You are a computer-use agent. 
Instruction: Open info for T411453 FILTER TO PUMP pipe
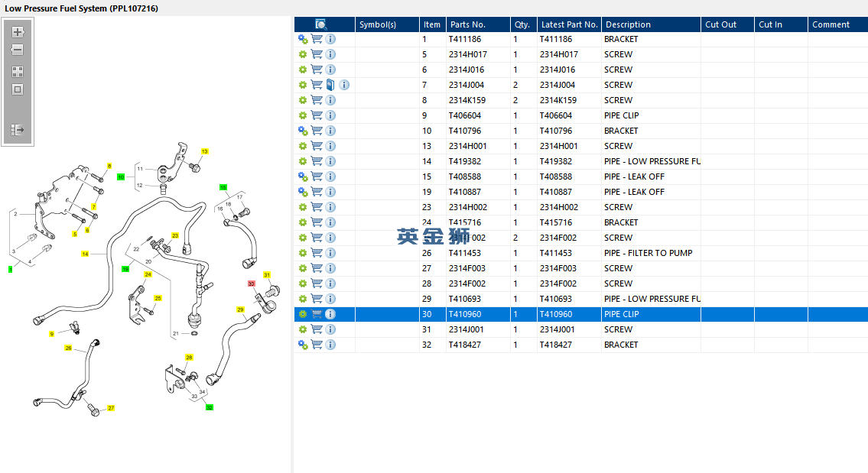[x=330, y=254]
